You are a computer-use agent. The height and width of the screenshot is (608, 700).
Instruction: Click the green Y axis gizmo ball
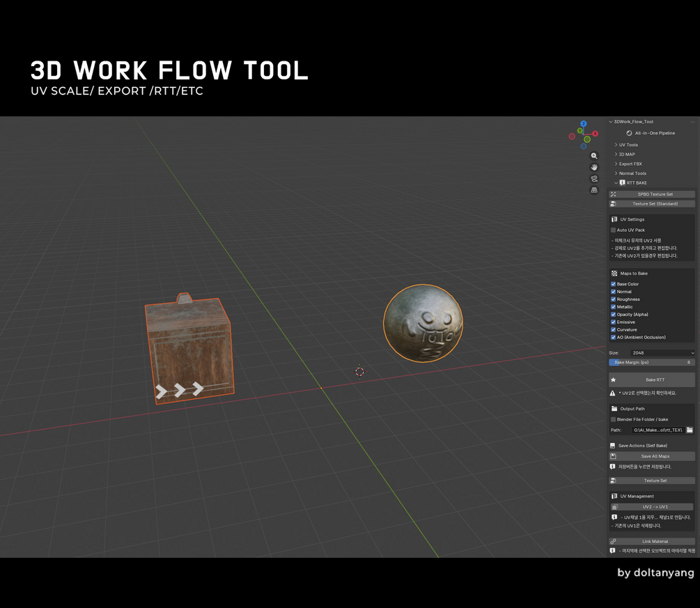point(580,131)
